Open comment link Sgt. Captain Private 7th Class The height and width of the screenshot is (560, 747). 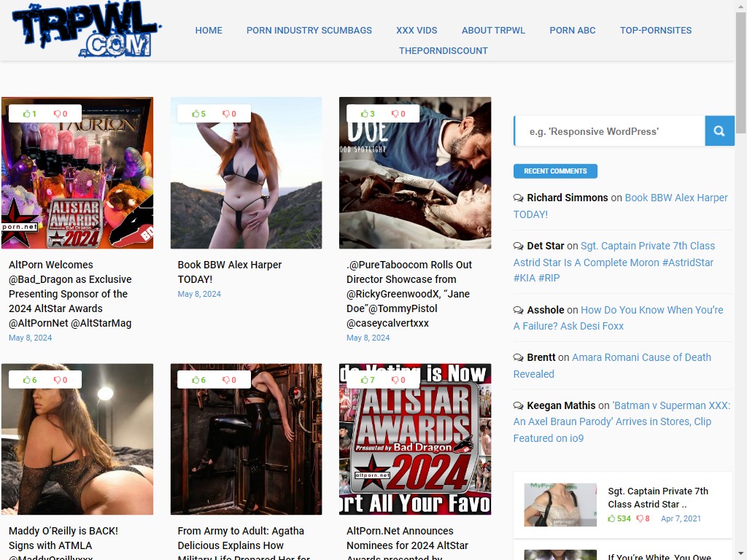614,262
